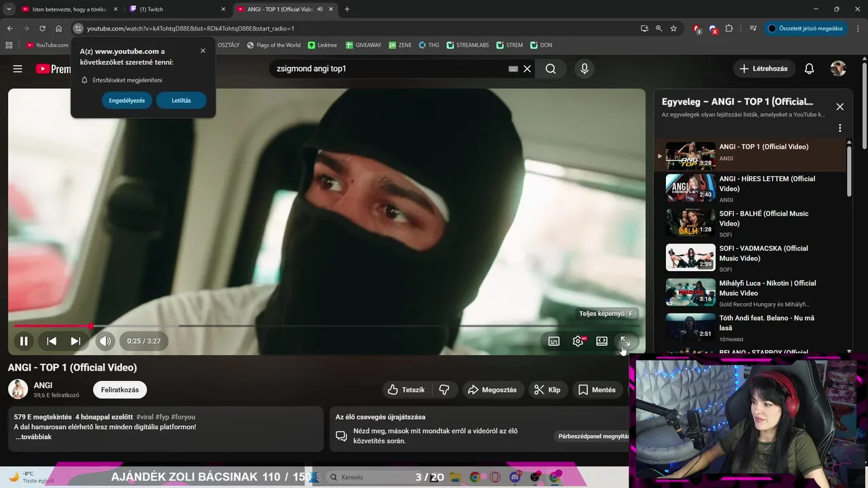Expand the description with ...továbbiak
The width and height of the screenshot is (868, 488).
(x=33, y=436)
